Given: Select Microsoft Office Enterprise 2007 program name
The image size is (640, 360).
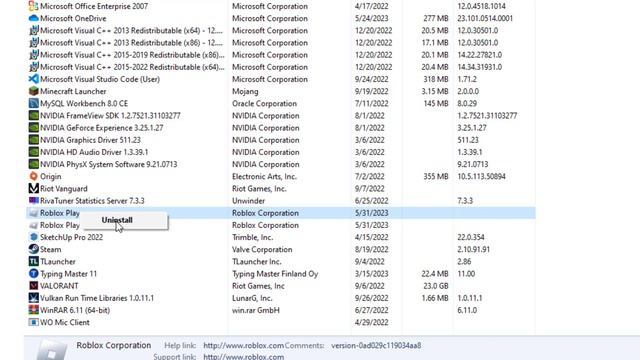Looking at the screenshot, I should (94, 6).
